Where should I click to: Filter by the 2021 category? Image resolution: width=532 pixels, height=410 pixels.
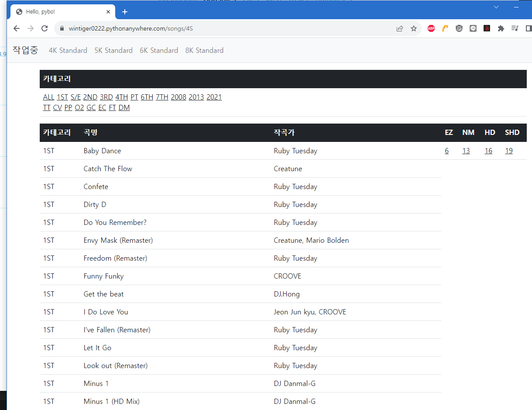[x=214, y=97]
